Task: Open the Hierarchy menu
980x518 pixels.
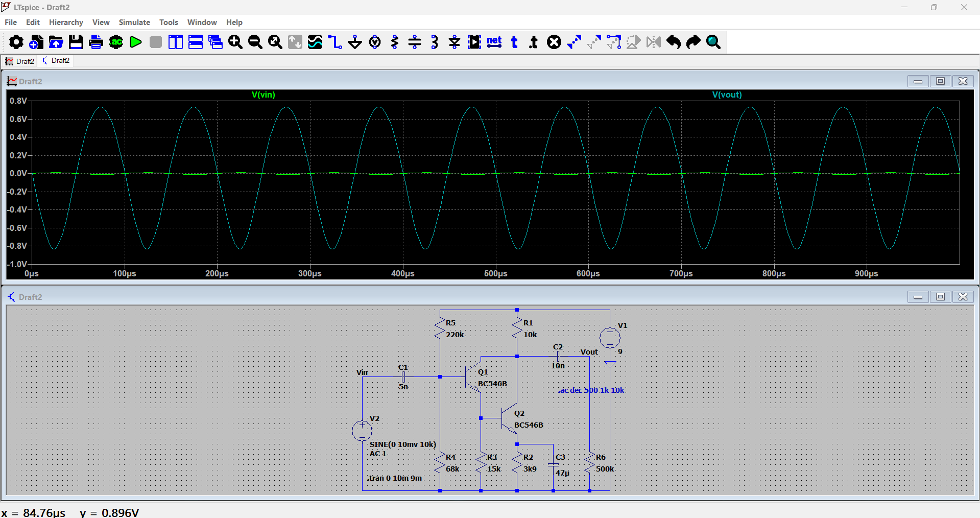Action: [66, 22]
